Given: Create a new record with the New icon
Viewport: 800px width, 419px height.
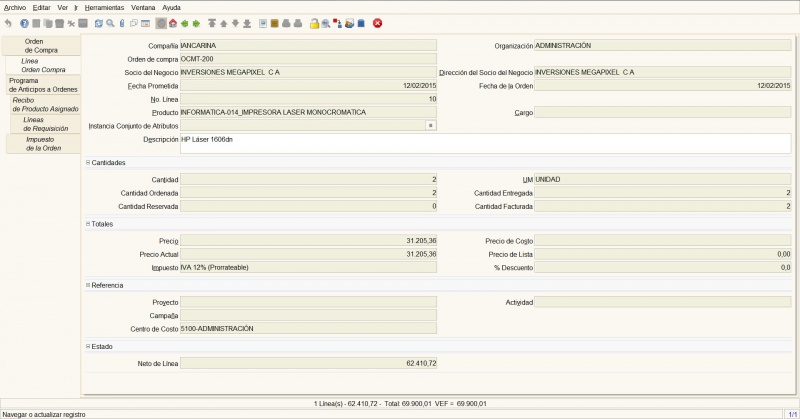Looking at the screenshot, I should 36,23.
